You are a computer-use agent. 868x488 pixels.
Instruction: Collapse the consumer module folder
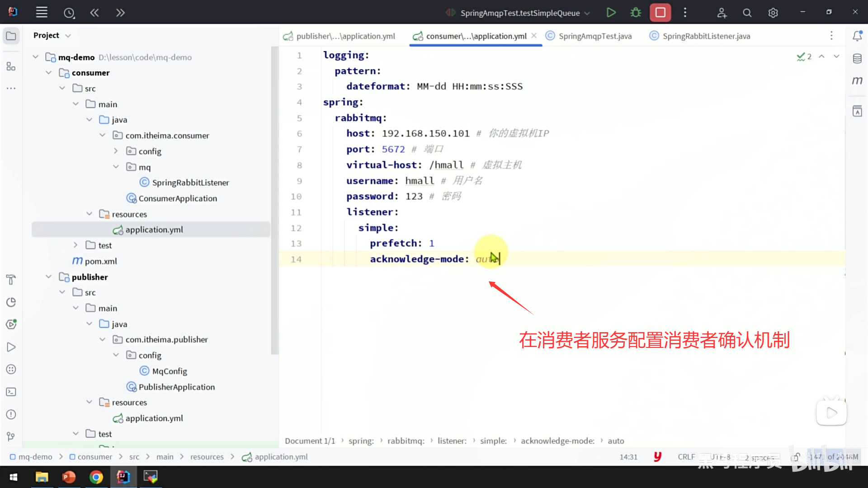pyautogui.click(x=49, y=73)
